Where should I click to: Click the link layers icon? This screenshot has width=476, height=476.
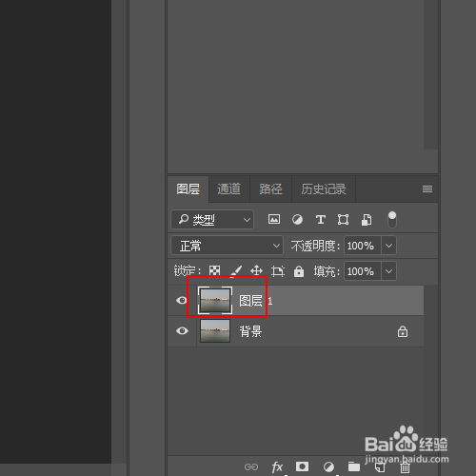[x=251, y=466]
